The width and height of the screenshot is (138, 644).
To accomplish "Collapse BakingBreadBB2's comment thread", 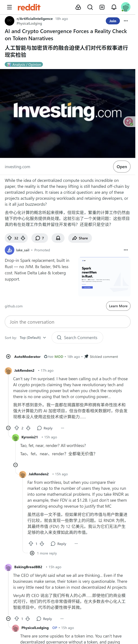I will pos(8,619).
